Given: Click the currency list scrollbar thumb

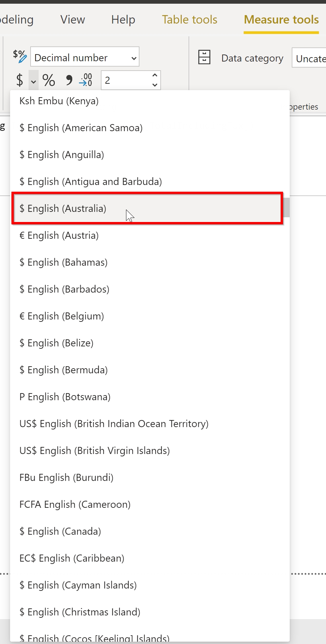Looking at the screenshot, I should [x=286, y=207].
